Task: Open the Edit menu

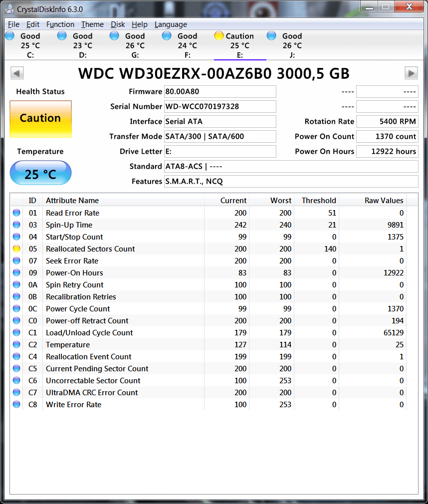Action: tap(33, 24)
